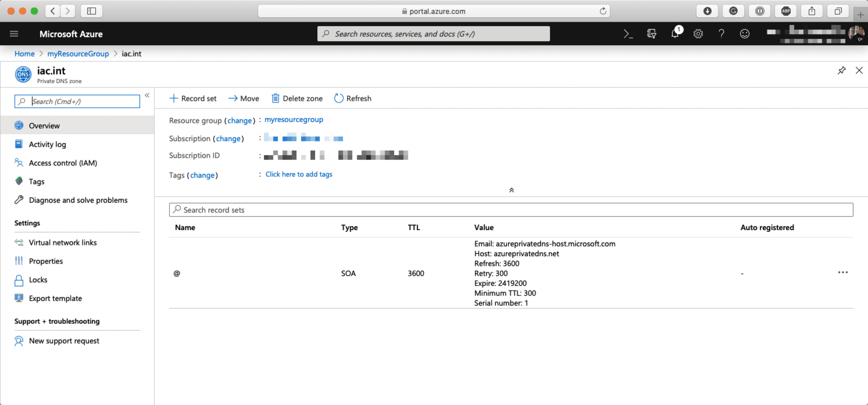Click the Auto registered column header
This screenshot has height=405, width=868.
[x=767, y=227]
